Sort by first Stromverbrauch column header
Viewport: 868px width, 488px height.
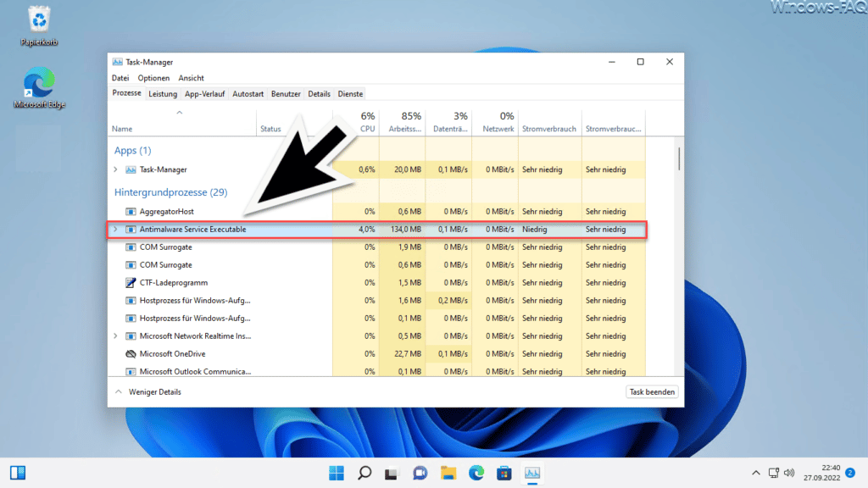[x=549, y=122]
